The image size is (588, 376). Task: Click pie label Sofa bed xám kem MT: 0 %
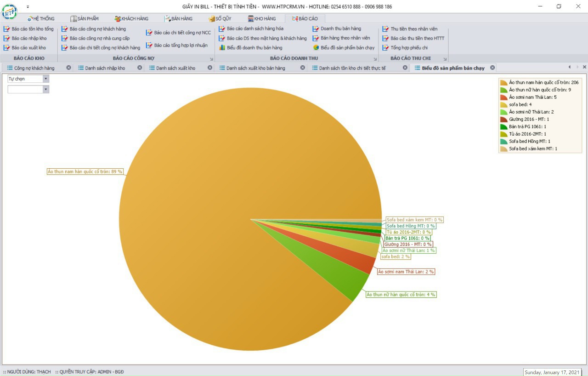[414, 220]
